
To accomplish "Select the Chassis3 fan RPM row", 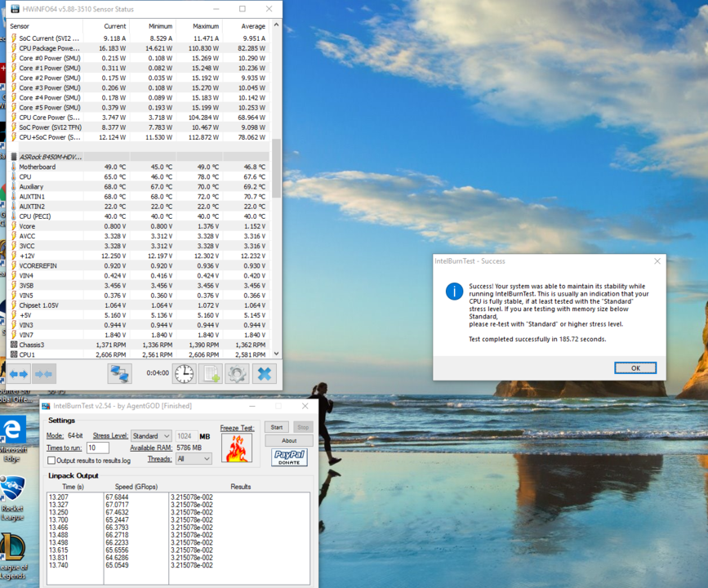I will [139, 345].
